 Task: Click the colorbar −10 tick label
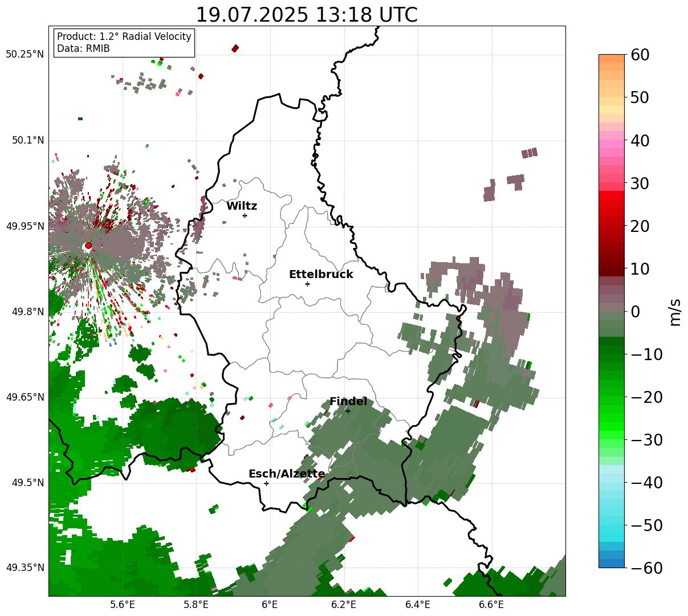coord(646,354)
